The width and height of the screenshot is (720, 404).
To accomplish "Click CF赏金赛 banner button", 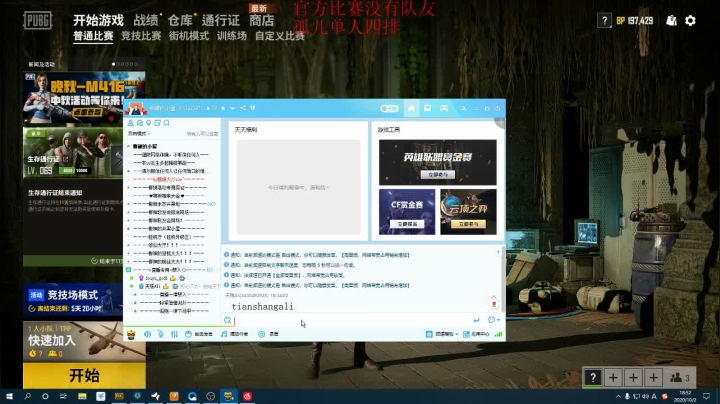I will [407, 224].
